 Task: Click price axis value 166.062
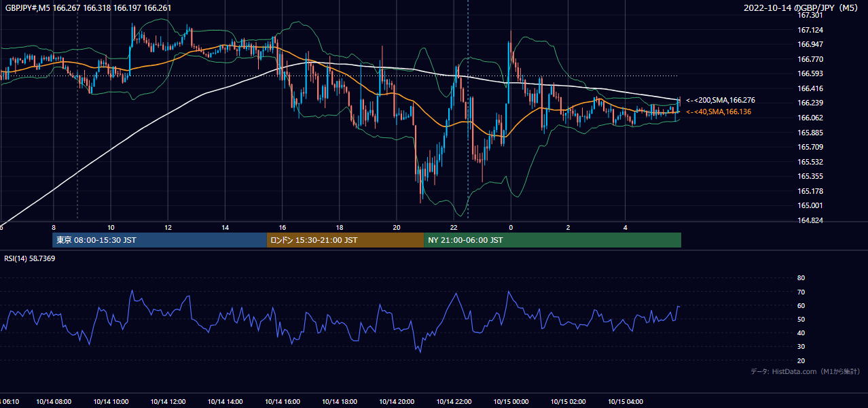pyautogui.click(x=810, y=118)
